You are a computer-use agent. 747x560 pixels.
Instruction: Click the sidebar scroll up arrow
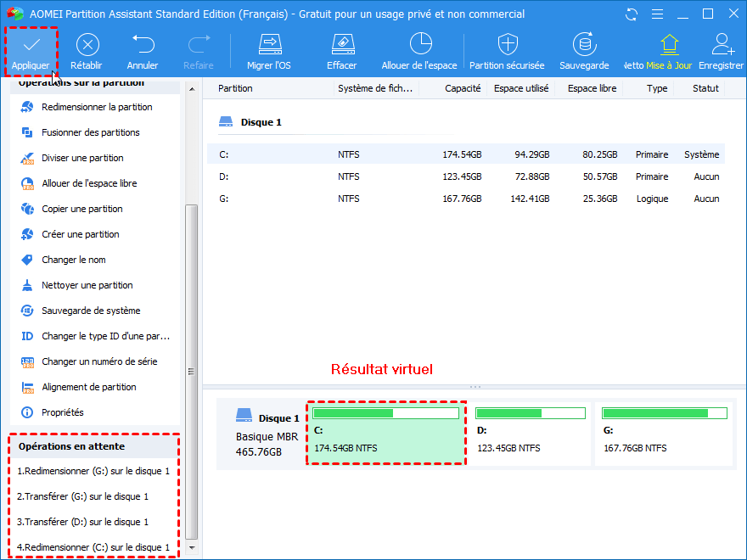192,89
